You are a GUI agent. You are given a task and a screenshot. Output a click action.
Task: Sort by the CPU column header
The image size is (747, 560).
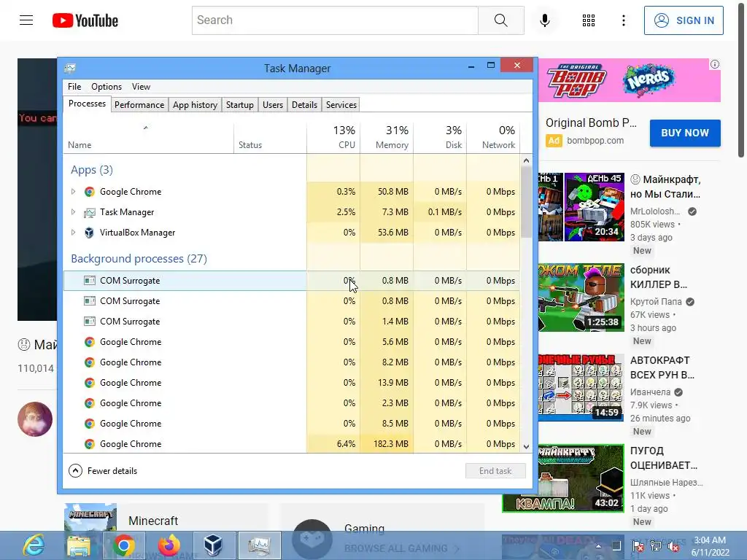pyautogui.click(x=333, y=138)
